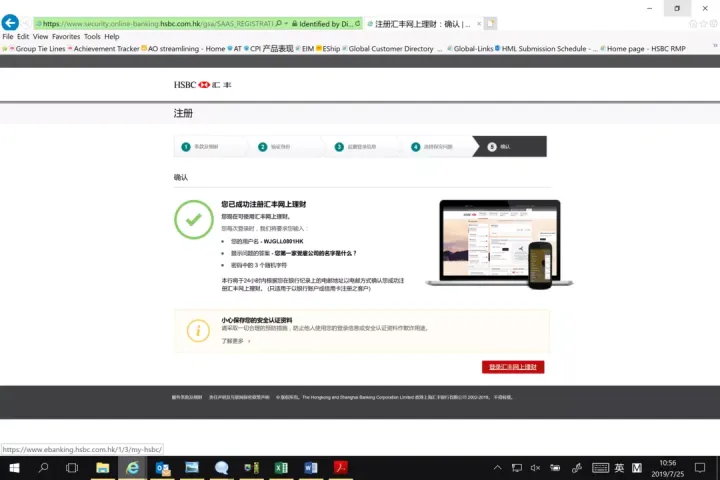Open Adobe Acrobat from taskbar
The image size is (720, 480).
coord(340,468)
